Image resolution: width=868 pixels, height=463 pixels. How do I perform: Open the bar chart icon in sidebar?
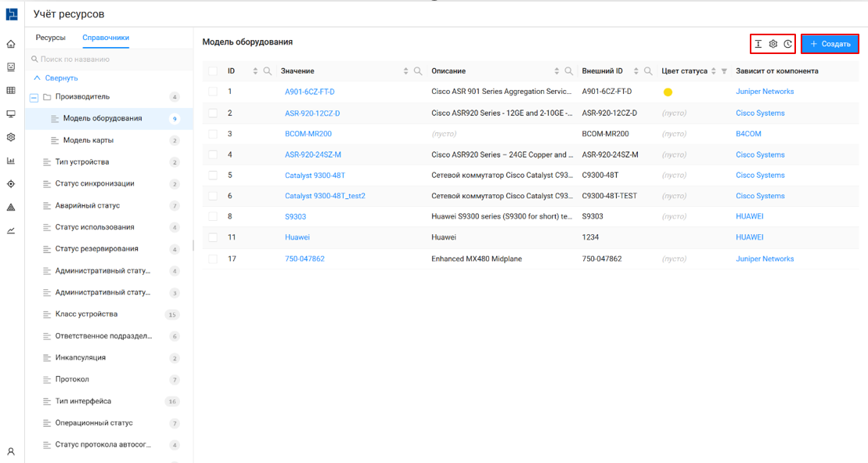click(11, 161)
